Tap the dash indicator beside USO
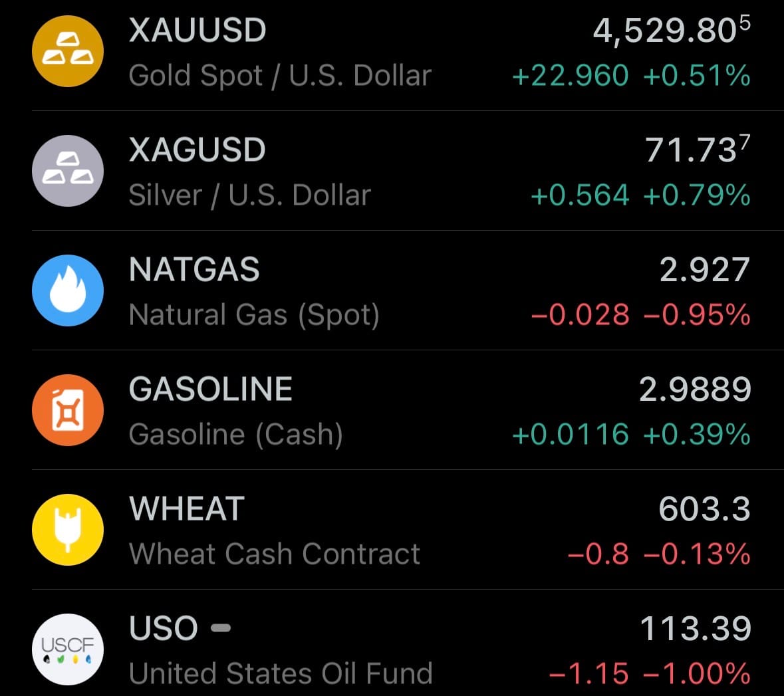The image size is (784, 696). tap(221, 628)
